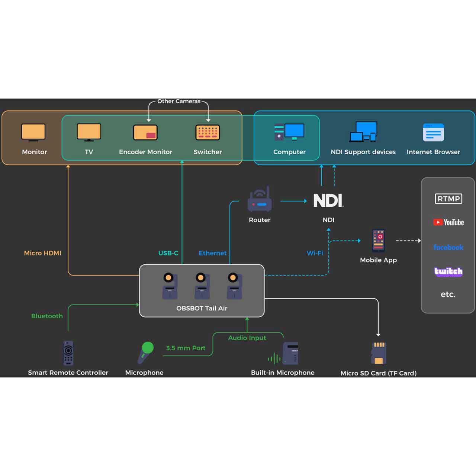The image size is (476, 476).
Task: Click the Encoder Monitor icon
Action: (x=145, y=132)
